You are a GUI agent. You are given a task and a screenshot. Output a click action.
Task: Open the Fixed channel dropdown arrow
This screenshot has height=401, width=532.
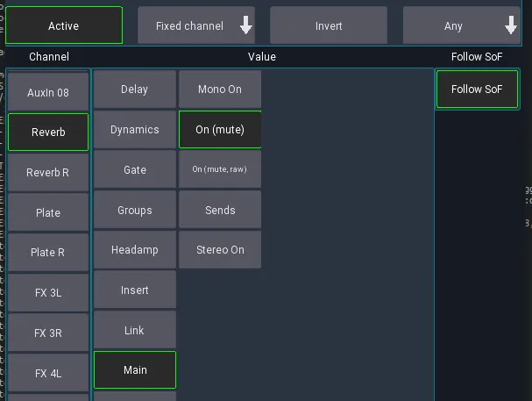click(x=245, y=25)
